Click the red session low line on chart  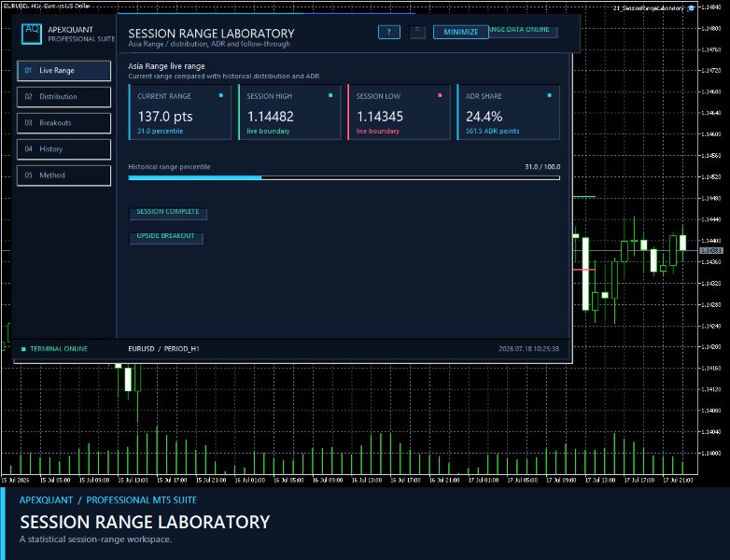(583, 270)
